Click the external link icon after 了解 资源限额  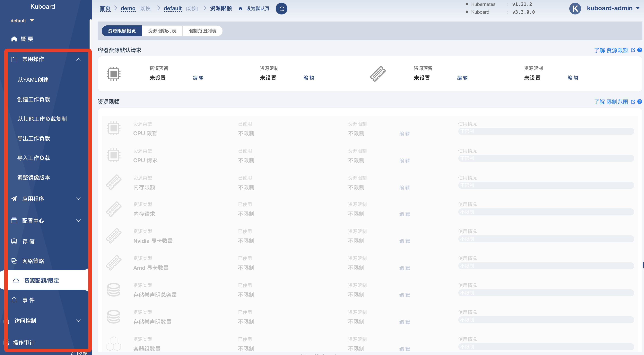pyautogui.click(x=633, y=50)
